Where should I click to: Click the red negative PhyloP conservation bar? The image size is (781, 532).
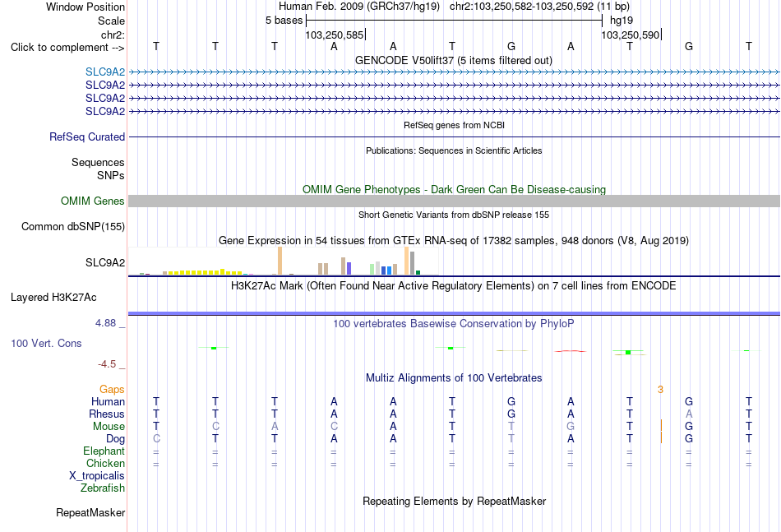(571, 351)
